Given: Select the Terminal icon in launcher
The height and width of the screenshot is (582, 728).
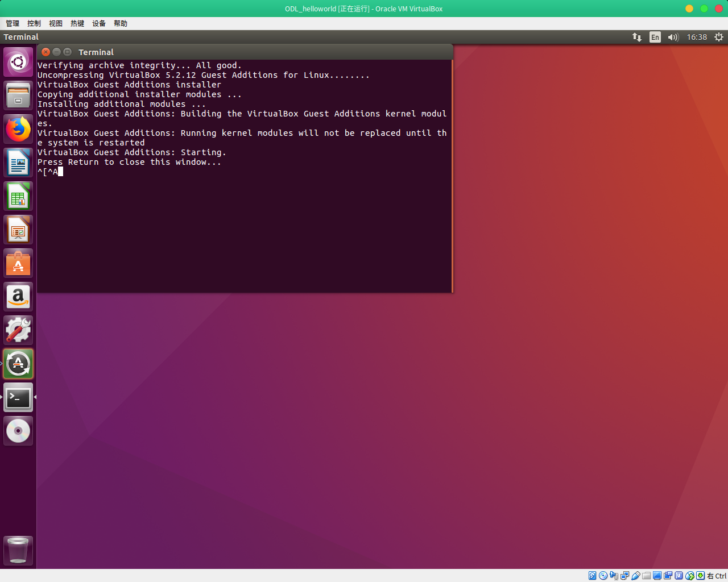Looking at the screenshot, I should coord(18,397).
